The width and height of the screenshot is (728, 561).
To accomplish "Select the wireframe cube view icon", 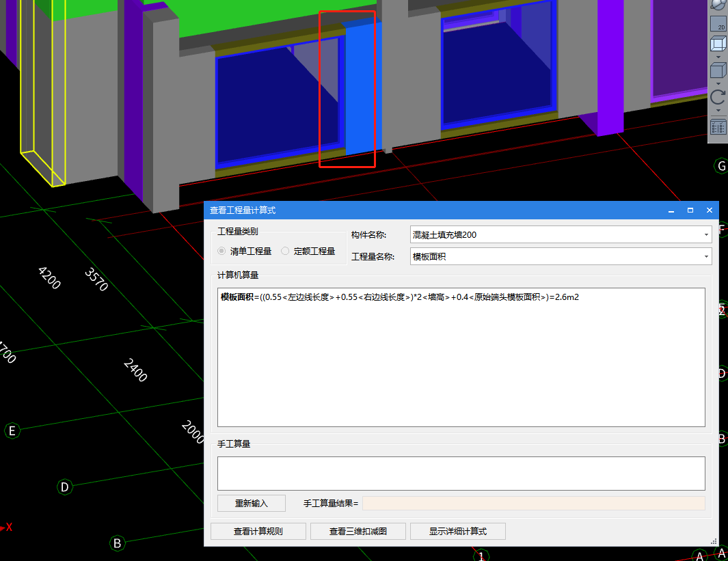I will 718,44.
